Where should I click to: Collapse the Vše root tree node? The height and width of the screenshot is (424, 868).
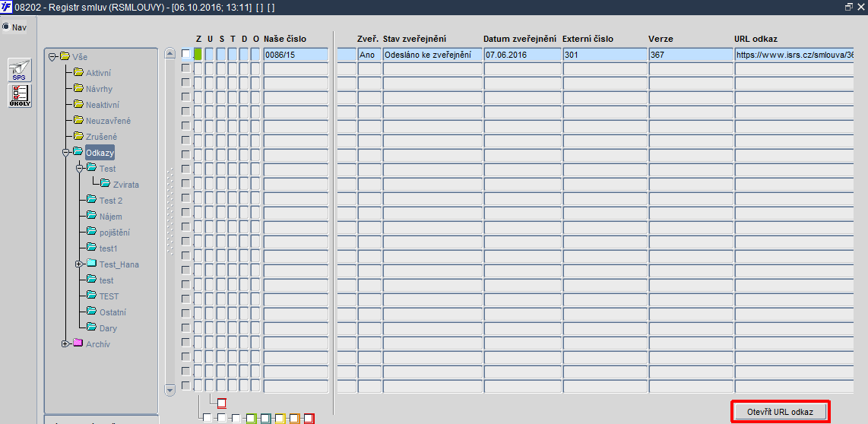[x=53, y=56]
